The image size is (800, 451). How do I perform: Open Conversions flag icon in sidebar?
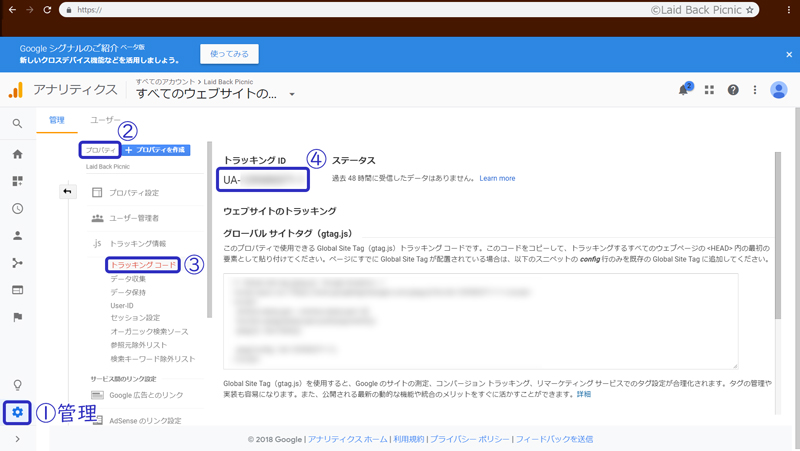(x=17, y=317)
